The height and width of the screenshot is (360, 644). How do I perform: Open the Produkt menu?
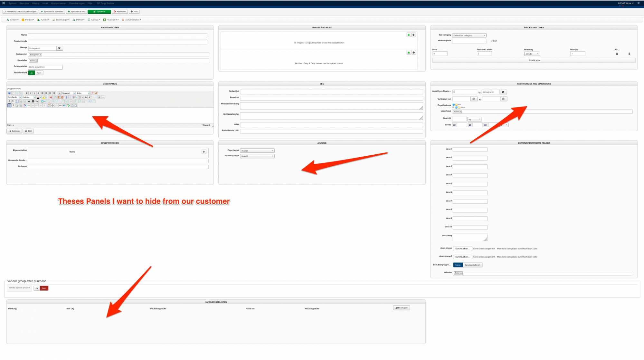(28, 20)
